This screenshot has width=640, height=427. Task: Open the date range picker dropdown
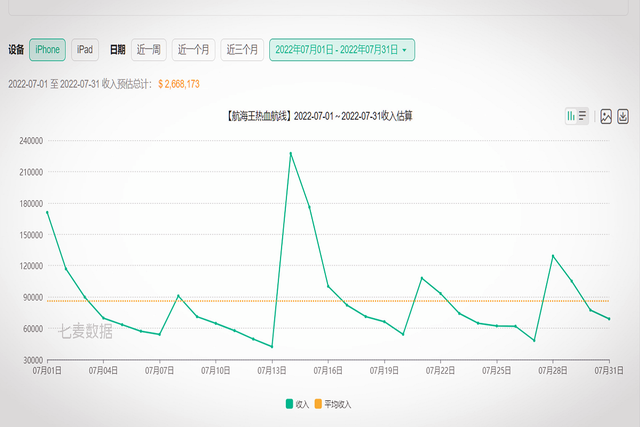[x=342, y=49]
